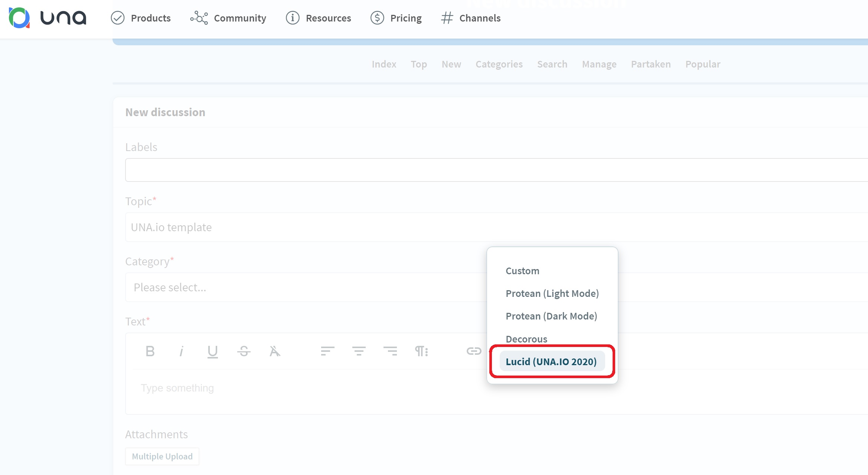Click into the Labels input field

[x=483, y=170]
